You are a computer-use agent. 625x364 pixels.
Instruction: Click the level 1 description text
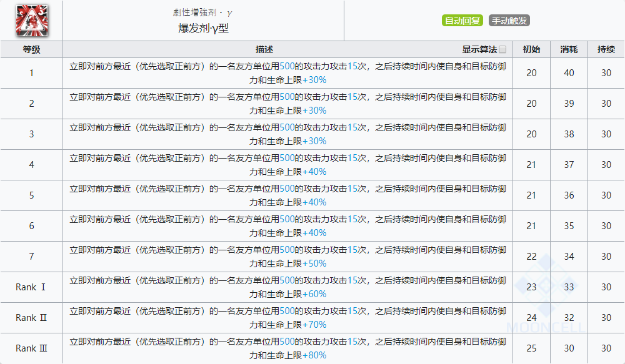(287, 73)
